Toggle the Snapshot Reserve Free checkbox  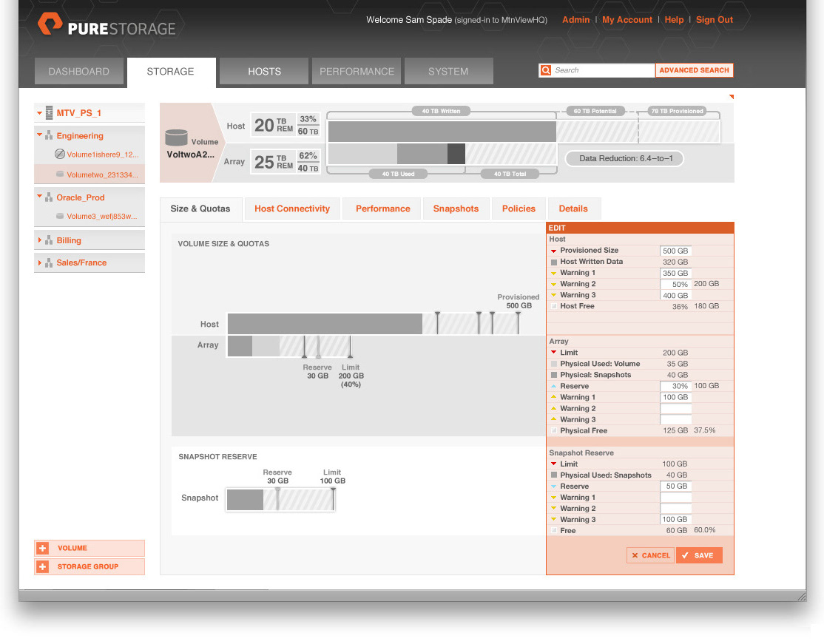554,531
